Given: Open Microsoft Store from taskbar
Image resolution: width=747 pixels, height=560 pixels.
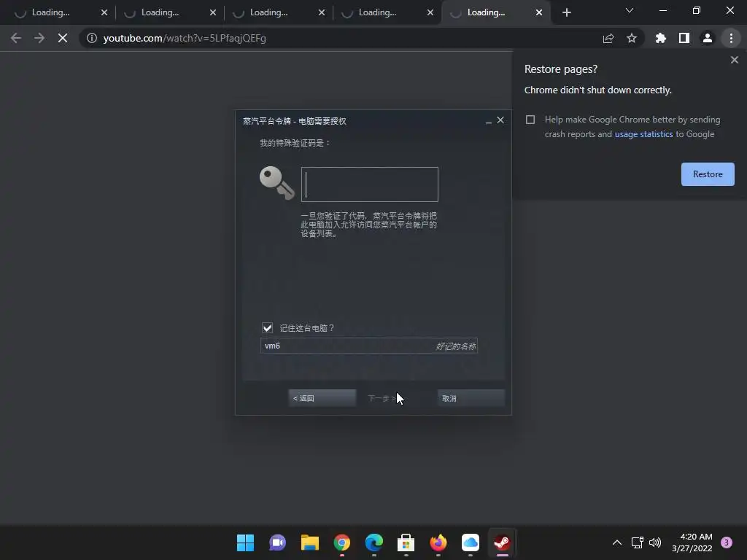Looking at the screenshot, I should click(x=406, y=542).
